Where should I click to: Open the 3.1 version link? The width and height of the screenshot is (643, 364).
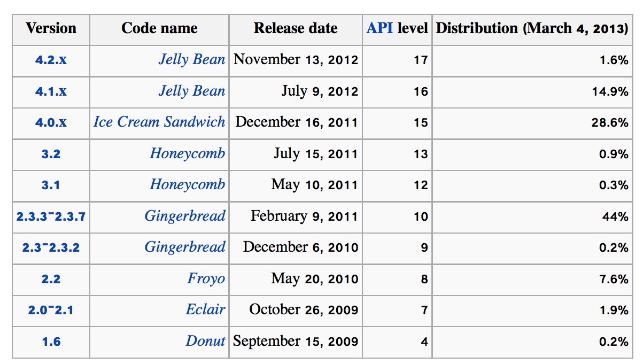51,185
